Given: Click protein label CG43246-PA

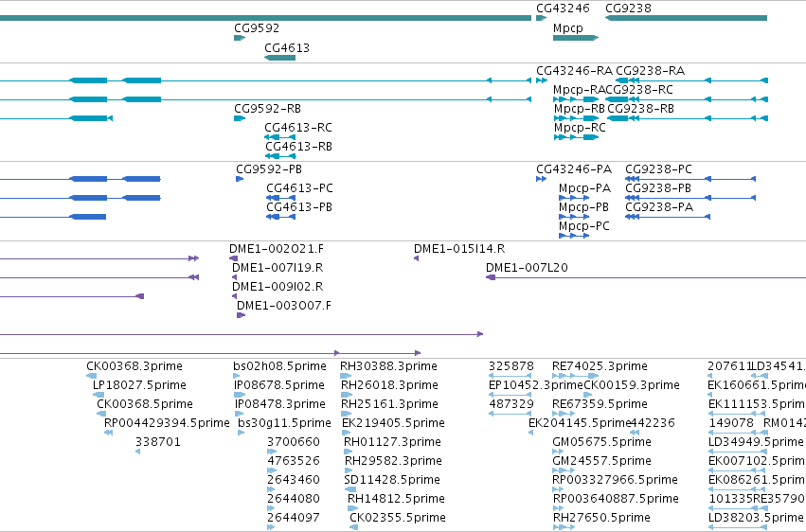Looking at the screenshot, I should (574, 168).
